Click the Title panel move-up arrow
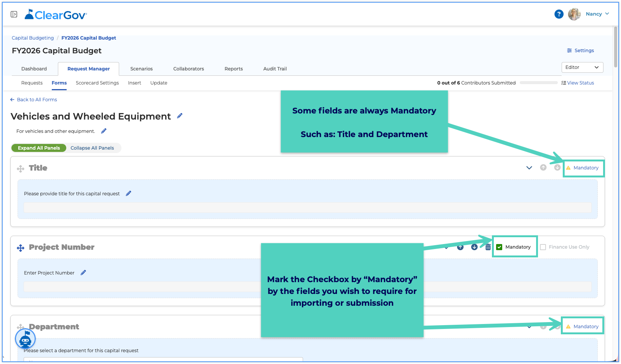 tap(543, 168)
